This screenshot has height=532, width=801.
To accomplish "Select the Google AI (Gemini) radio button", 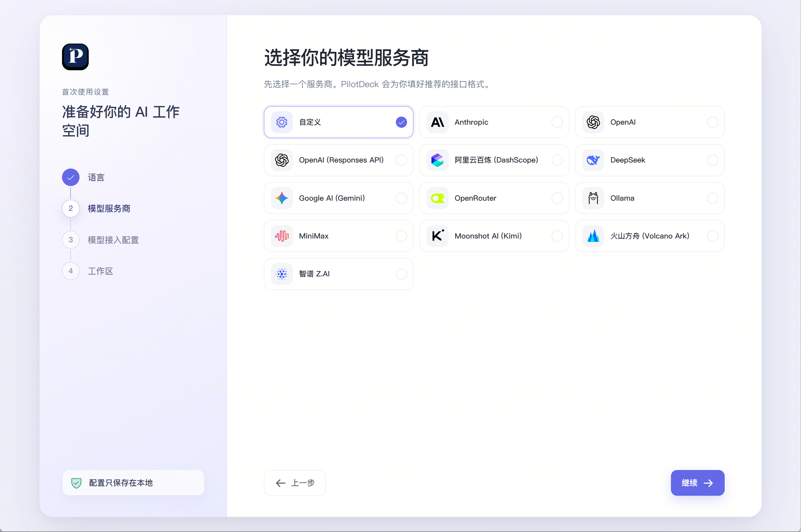I will click(401, 198).
